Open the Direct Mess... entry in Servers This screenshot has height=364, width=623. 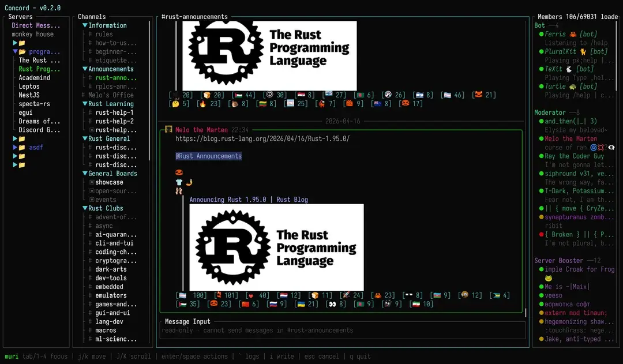pyautogui.click(x=36, y=25)
